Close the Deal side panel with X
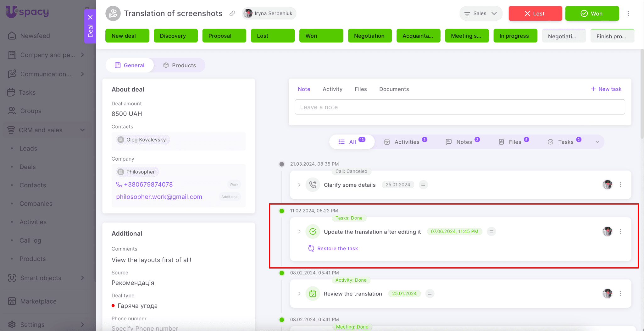 (90, 17)
